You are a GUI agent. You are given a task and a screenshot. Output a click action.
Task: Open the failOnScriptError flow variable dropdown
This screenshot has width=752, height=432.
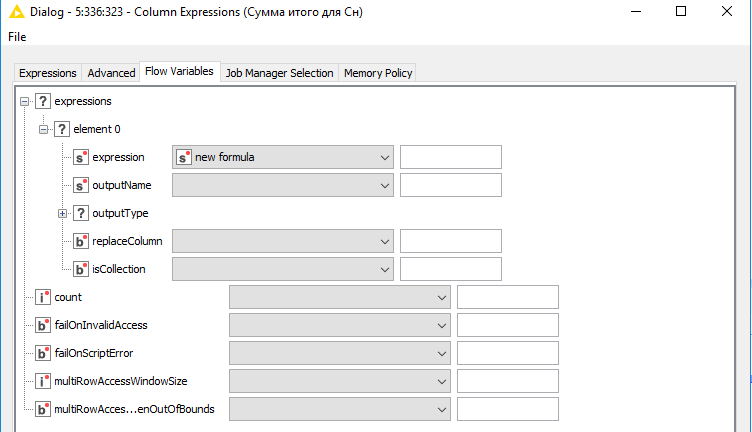pyautogui.click(x=340, y=353)
